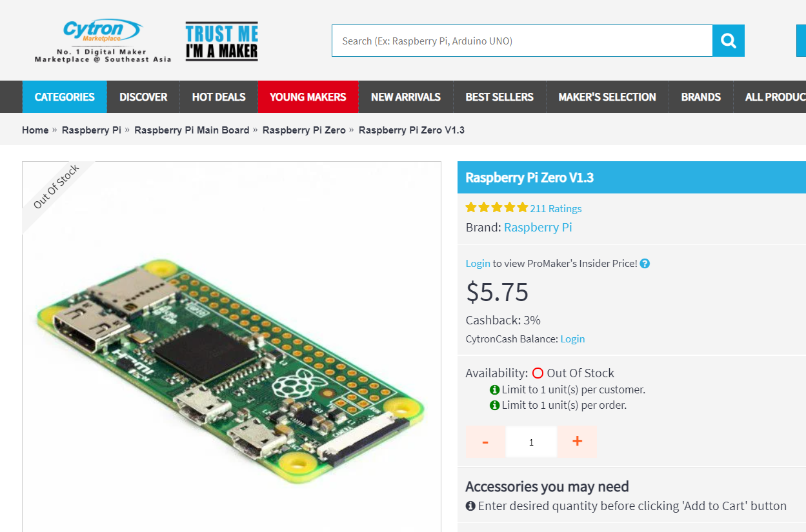
Task: Increase quantity with plus button
Action: [x=578, y=442]
